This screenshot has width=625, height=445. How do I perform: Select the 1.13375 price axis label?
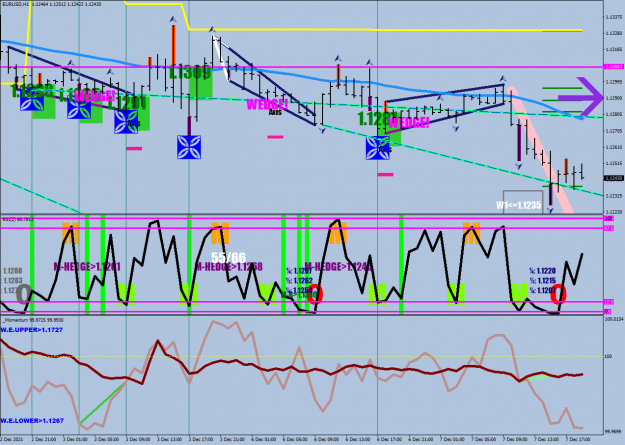coord(614,17)
